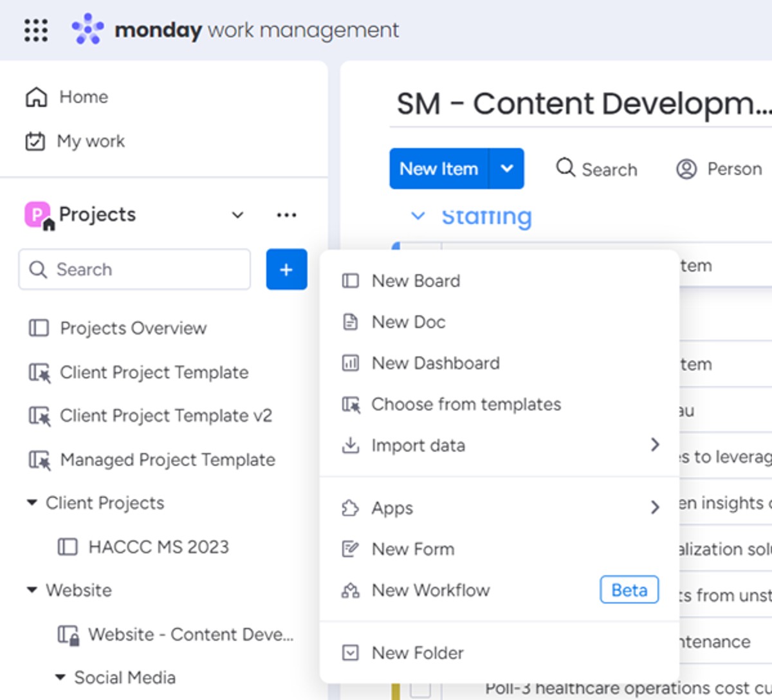Image resolution: width=772 pixels, height=700 pixels.
Task: Open the Home page icon
Action: coord(36,97)
